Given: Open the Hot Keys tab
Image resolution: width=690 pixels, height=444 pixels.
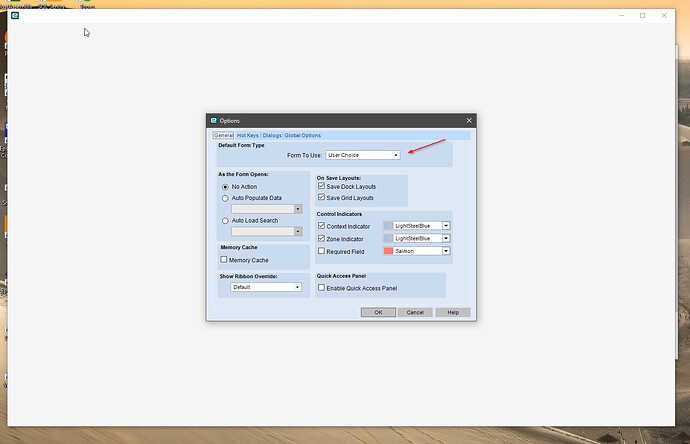Looking at the screenshot, I should click(x=248, y=136).
